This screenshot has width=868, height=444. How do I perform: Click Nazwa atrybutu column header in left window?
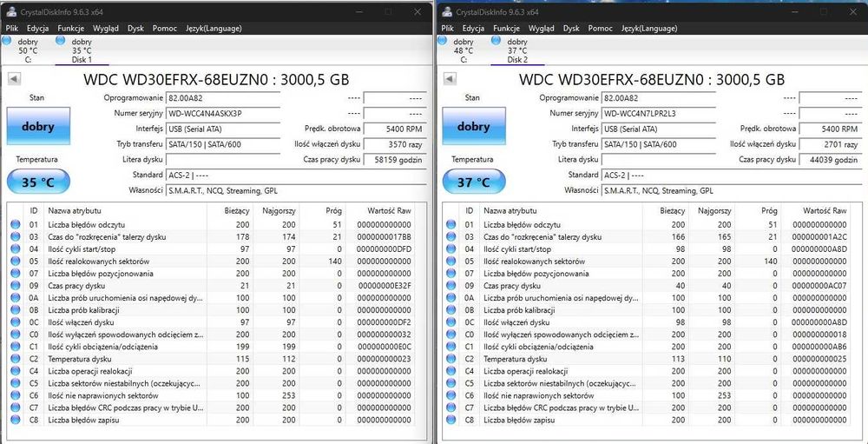coord(126,210)
